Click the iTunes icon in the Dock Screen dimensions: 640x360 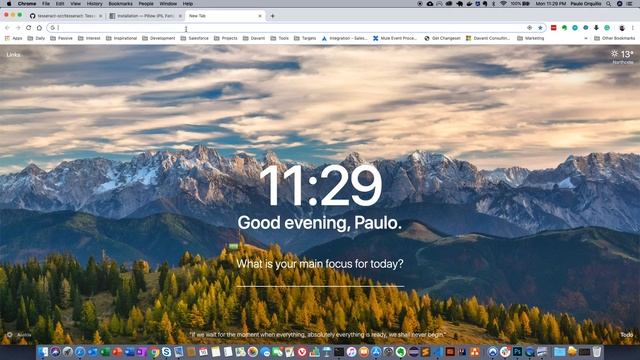point(351,352)
